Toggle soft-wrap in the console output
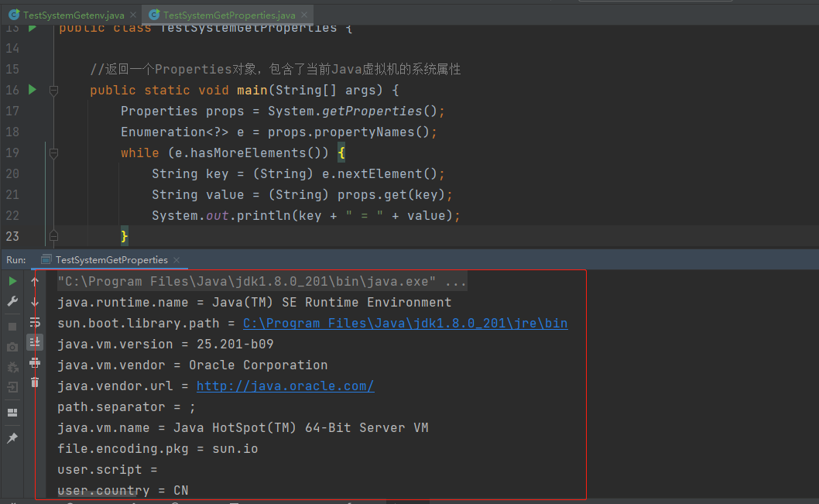Viewport: 819px width, 504px height. click(35, 322)
